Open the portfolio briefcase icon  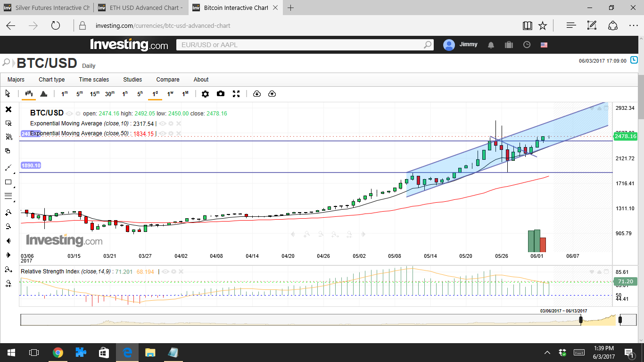coord(509,45)
